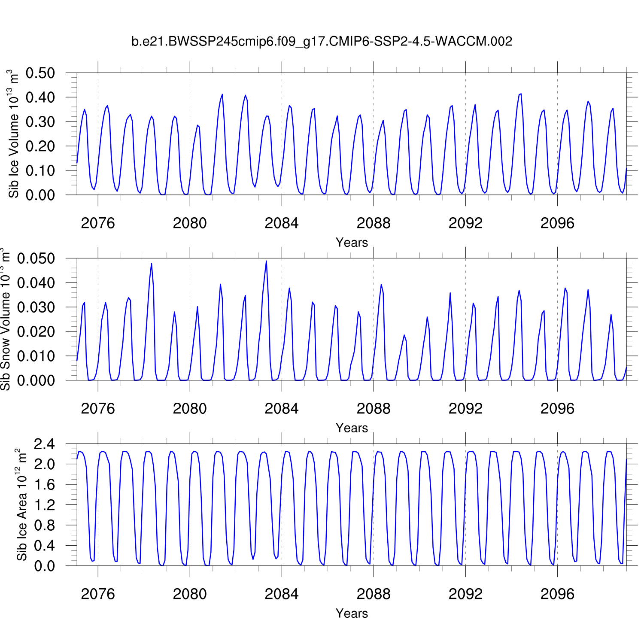Click the Sib Ice Volume y-axis label
Image resolution: width=644 pixels, height=644 pixels.
click(14, 134)
